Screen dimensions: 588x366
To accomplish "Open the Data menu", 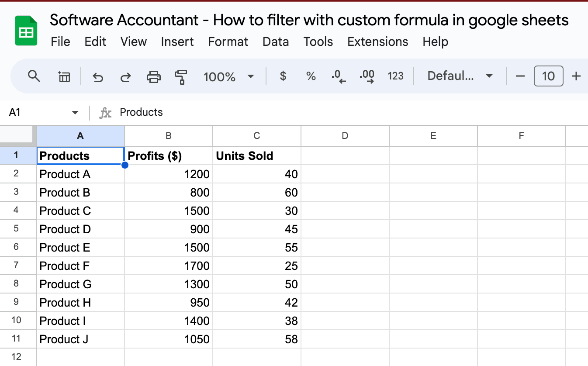I will click(x=276, y=41).
